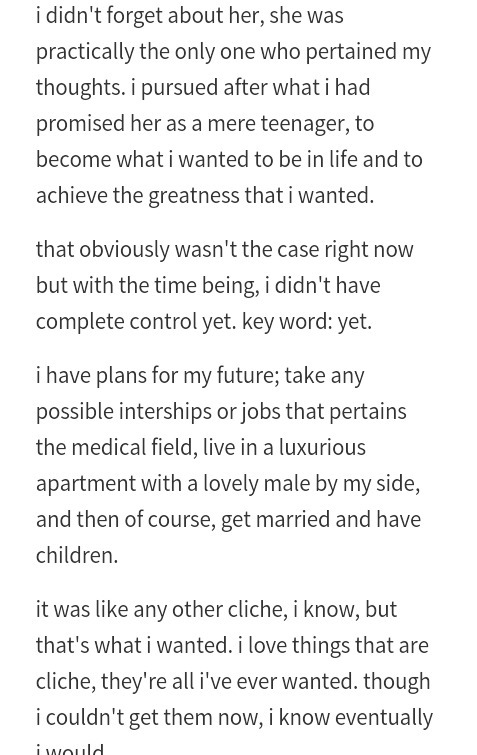Click the word "thoughts." in the story text

pyautogui.click(x=80, y=89)
